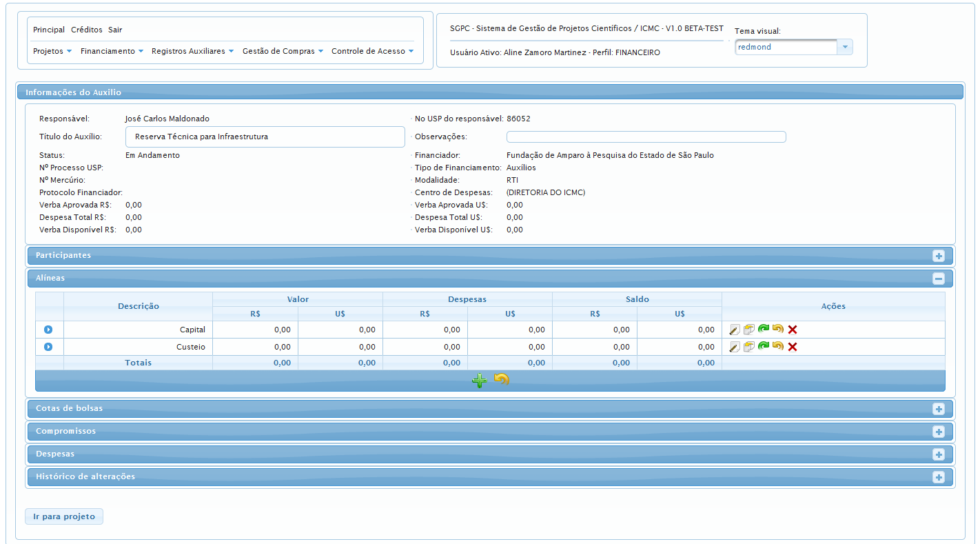Add new alínea with green plus icon
The width and height of the screenshot is (980, 544).
click(480, 380)
